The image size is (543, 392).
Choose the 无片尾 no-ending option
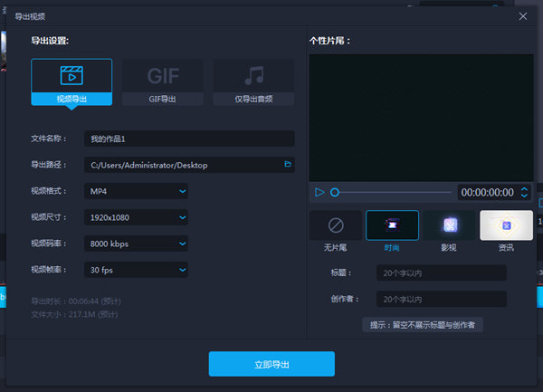pyautogui.click(x=335, y=231)
